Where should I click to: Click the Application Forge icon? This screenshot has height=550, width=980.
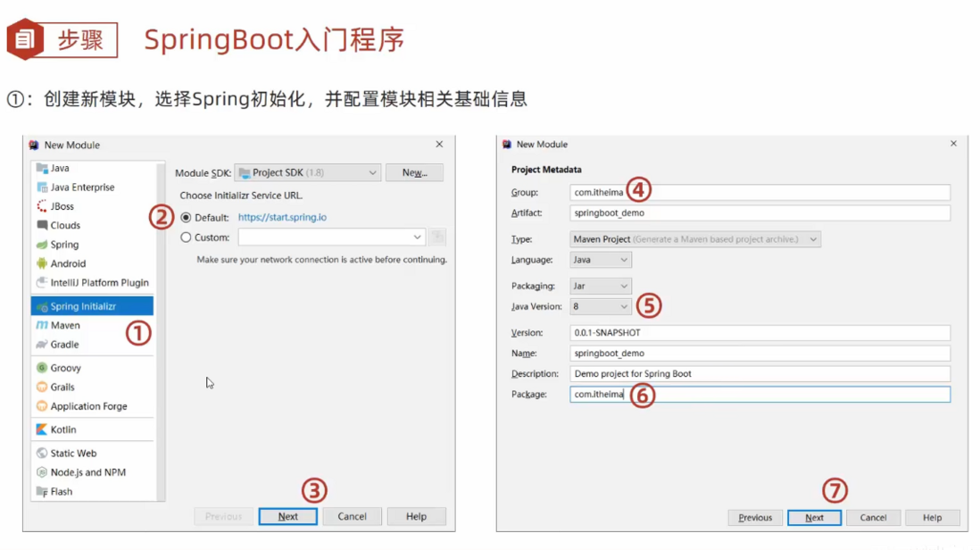click(42, 406)
